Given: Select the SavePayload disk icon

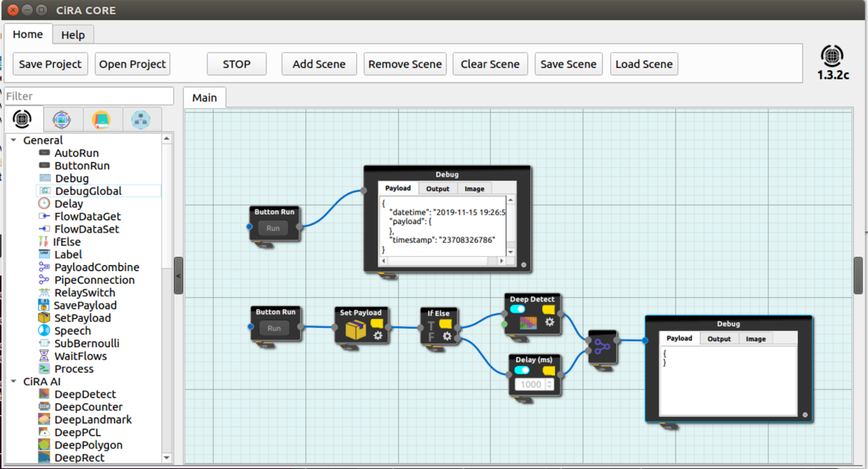Looking at the screenshot, I should pyautogui.click(x=44, y=305).
